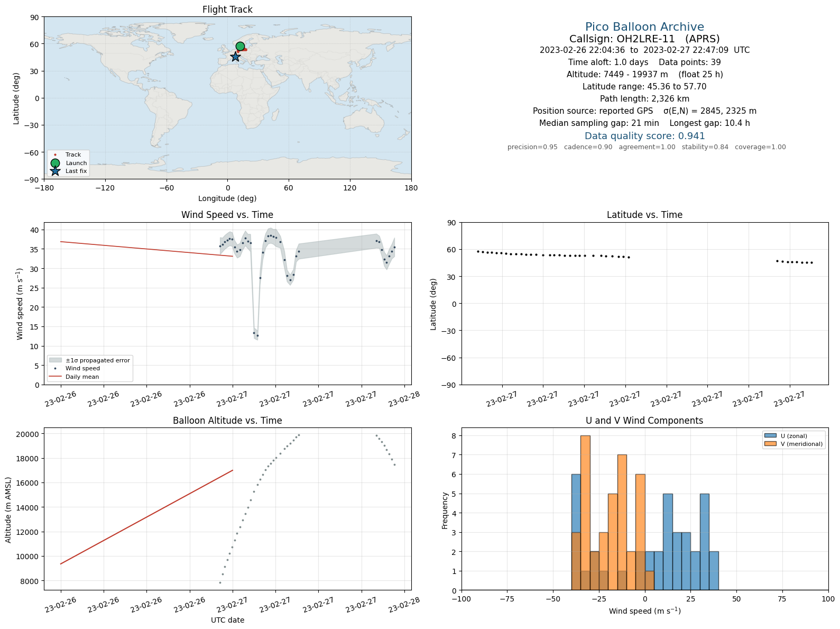Click the 20000 altitude tick label
840x629 pixels.
[27, 434]
